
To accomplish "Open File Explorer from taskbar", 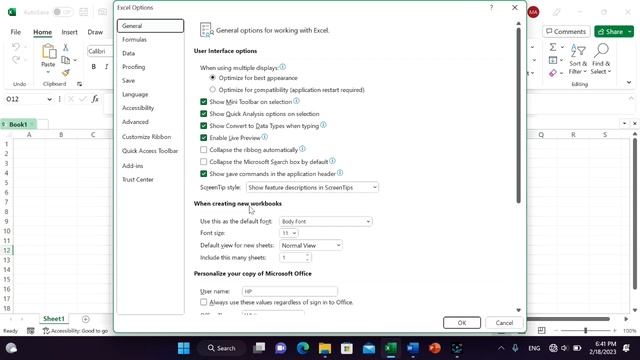I will pyautogui.click(x=325, y=348).
